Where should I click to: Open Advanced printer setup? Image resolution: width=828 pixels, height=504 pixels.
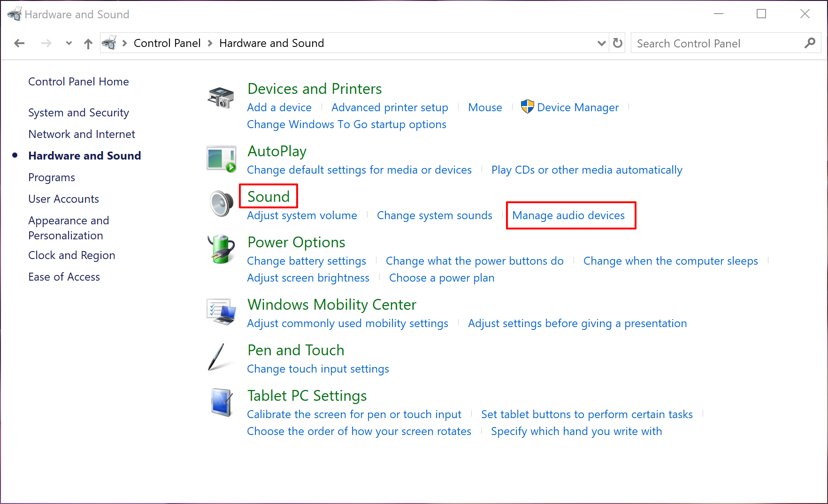coord(390,107)
